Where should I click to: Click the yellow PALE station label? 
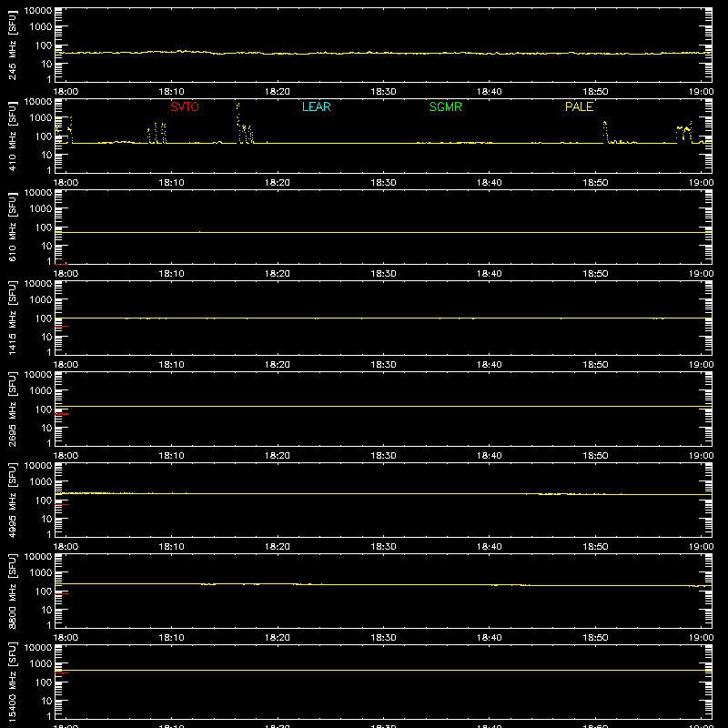click(579, 106)
